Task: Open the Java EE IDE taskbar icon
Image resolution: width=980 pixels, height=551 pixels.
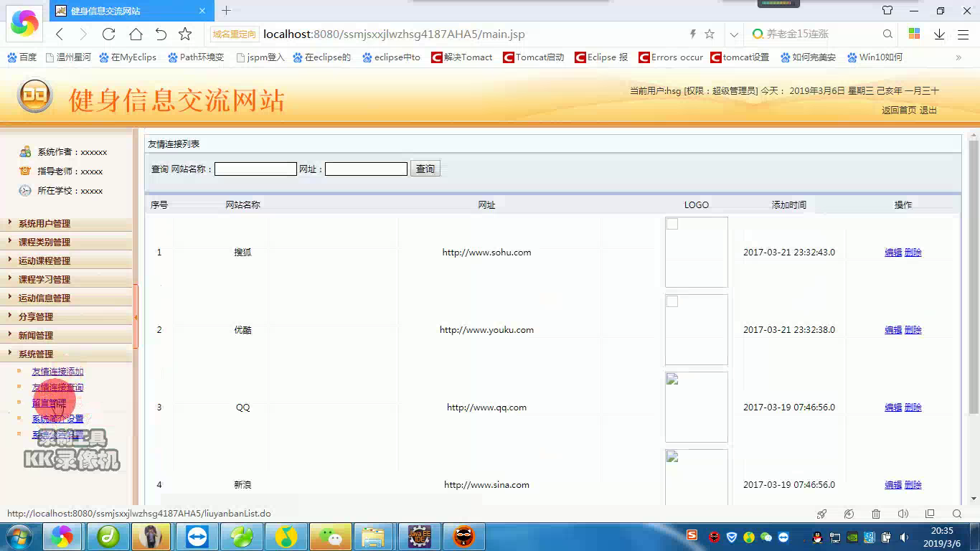Action: tap(419, 536)
